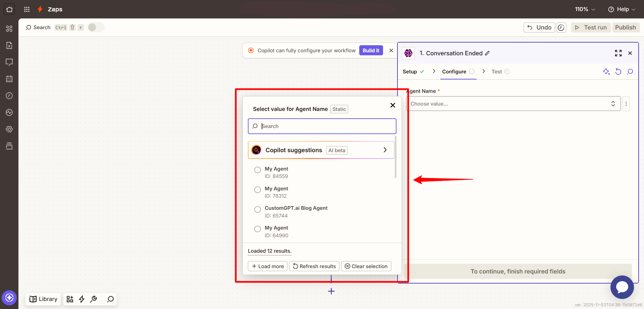Click the reset arrow icon in step panel

click(618, 71)
